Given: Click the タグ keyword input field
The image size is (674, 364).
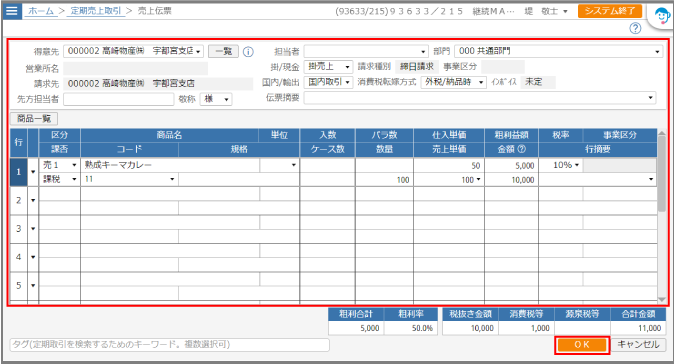Looking at the screenshot, I should (x=169, y=345).
